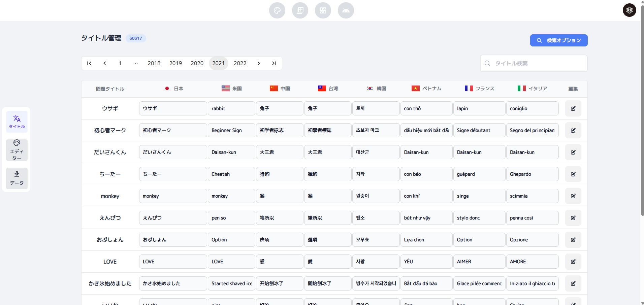Screen dimensions: 644x305
Task: Focus the タイトル検索 search field
Action: tap(534, 63)
